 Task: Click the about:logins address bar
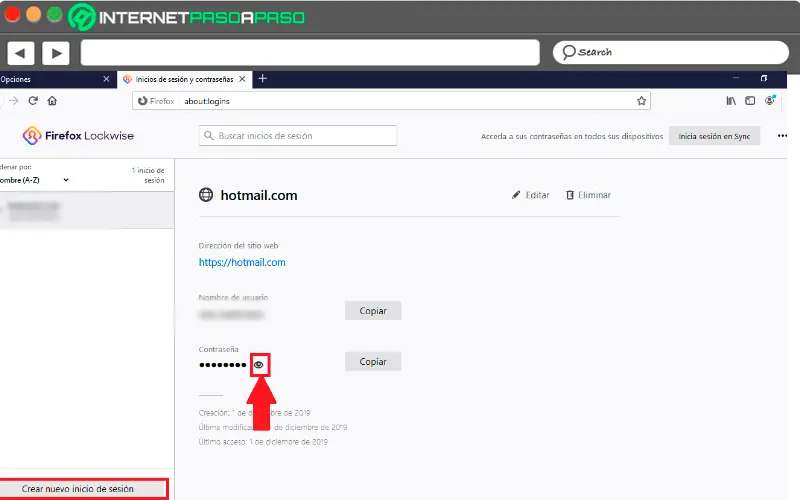coord(391,101)
